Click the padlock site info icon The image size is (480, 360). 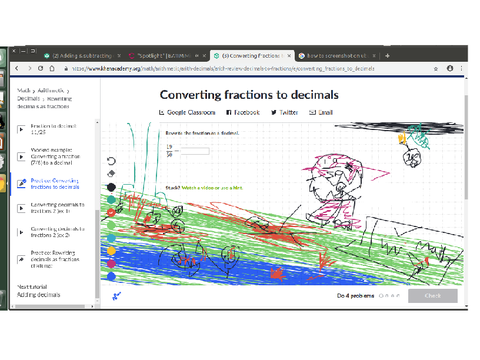66,69
